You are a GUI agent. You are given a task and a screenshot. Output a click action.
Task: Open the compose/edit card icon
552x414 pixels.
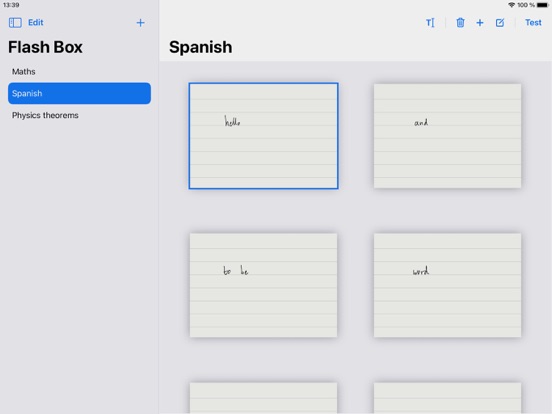click(500, 23)
